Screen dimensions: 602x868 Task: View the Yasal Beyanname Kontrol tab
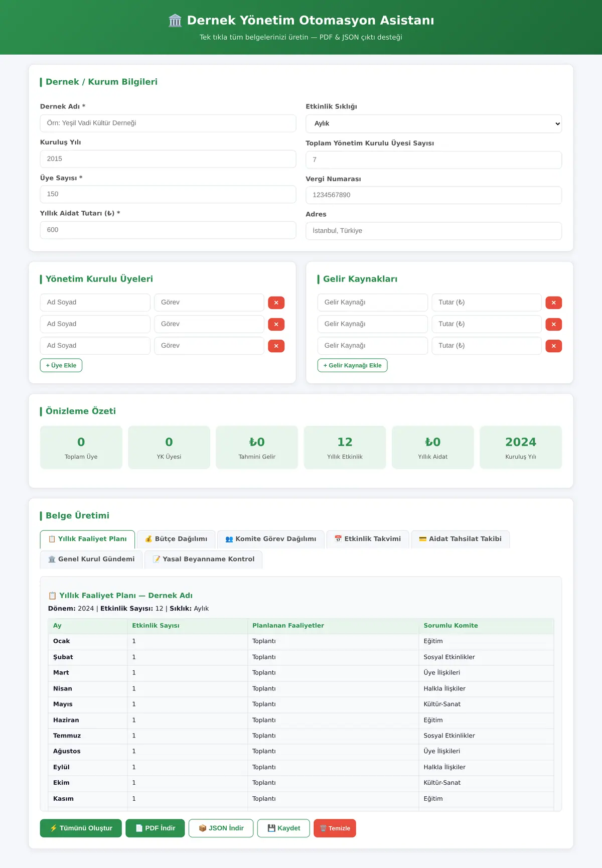[204, 559]
